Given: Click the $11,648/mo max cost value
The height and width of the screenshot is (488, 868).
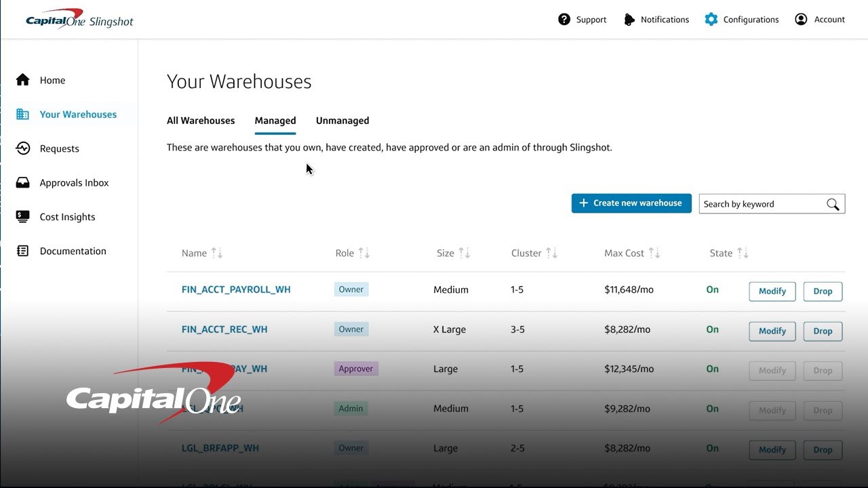Looking at the screenshot, I should click(x=629, y=289).
